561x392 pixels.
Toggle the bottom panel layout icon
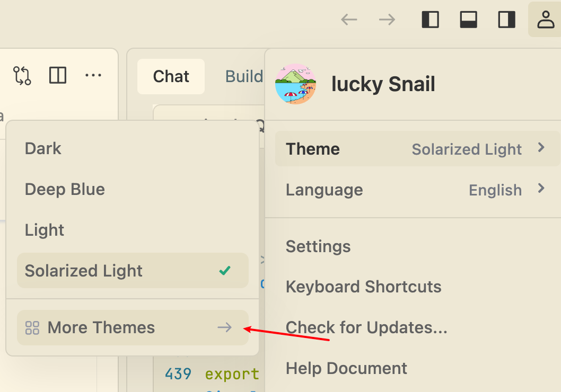tap(468, 20)
